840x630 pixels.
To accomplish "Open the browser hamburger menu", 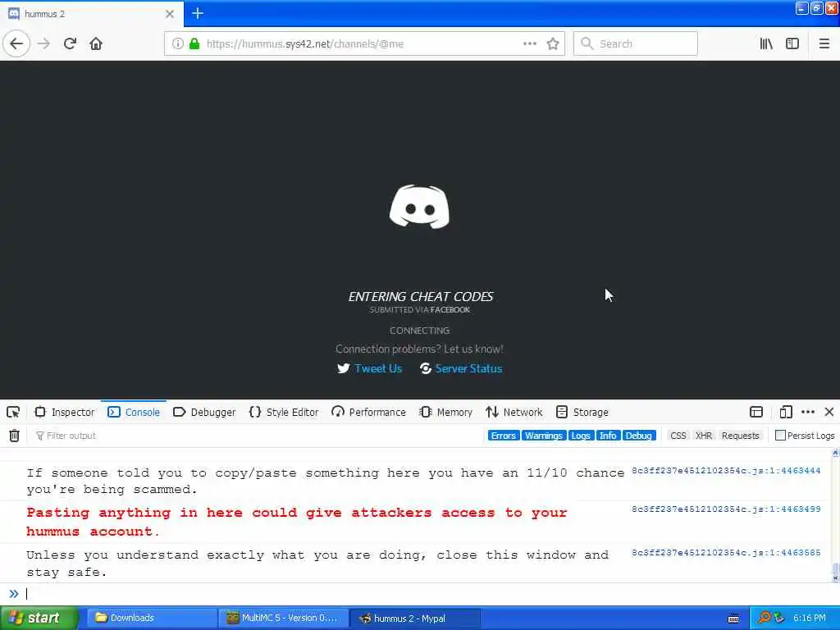I will tap(824, 43).
